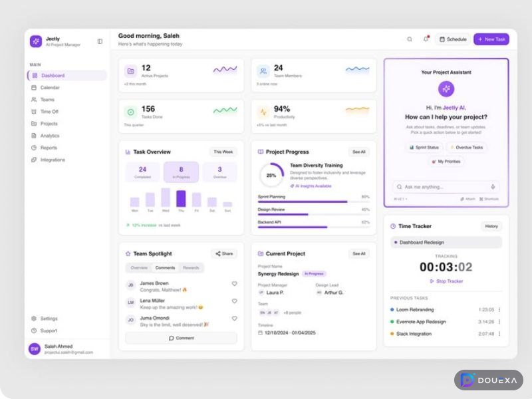Switch to the Comments tab in Team Spotlight

(x=165, y=268)
